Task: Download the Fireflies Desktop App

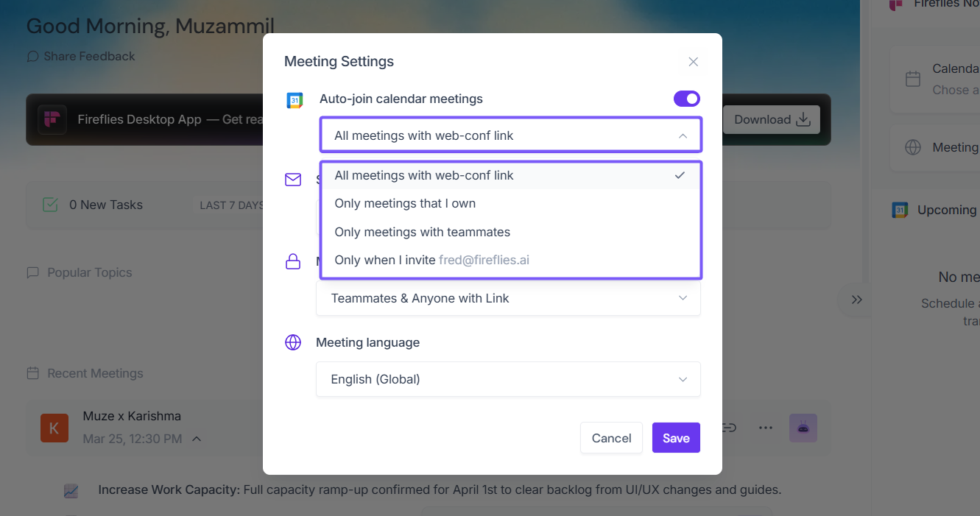Action: (x=771, y=119)
